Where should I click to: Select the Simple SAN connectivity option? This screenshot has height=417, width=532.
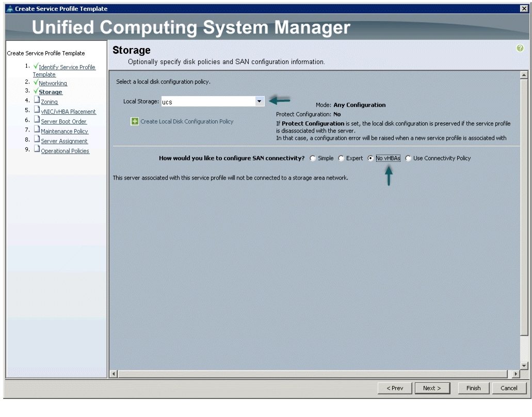(x=313, y=158)
